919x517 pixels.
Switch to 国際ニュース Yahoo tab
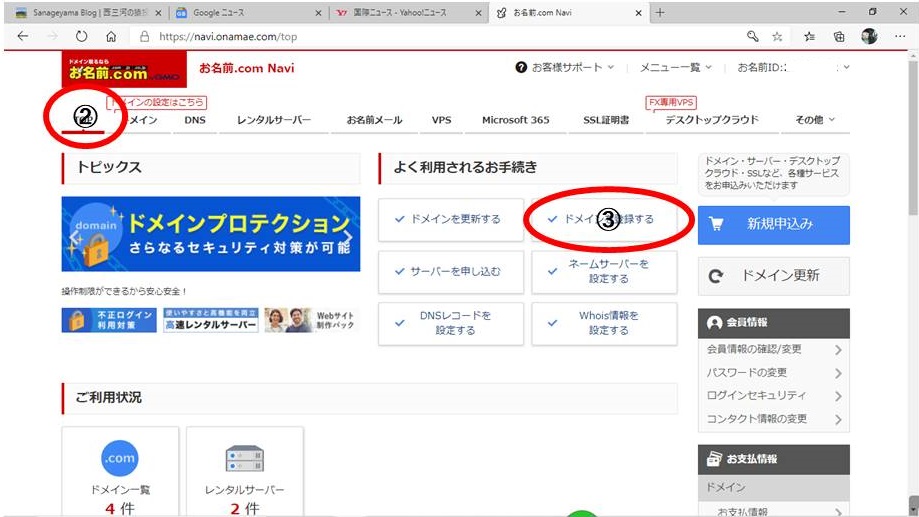coord(409,13)
